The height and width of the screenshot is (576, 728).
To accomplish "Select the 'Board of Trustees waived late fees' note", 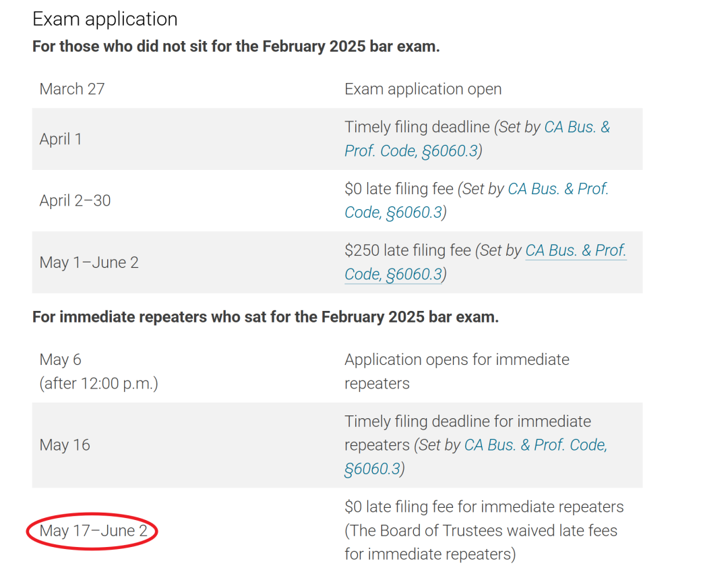I will 481,542.
